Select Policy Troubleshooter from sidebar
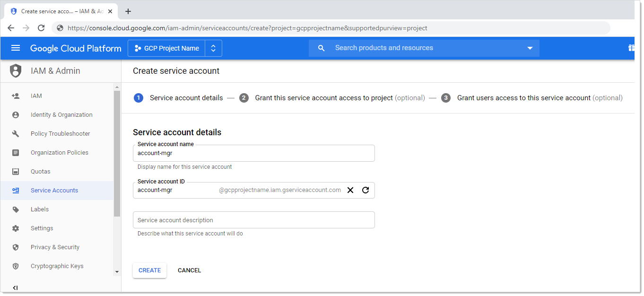Screen dimensions: 644x296 60,134
